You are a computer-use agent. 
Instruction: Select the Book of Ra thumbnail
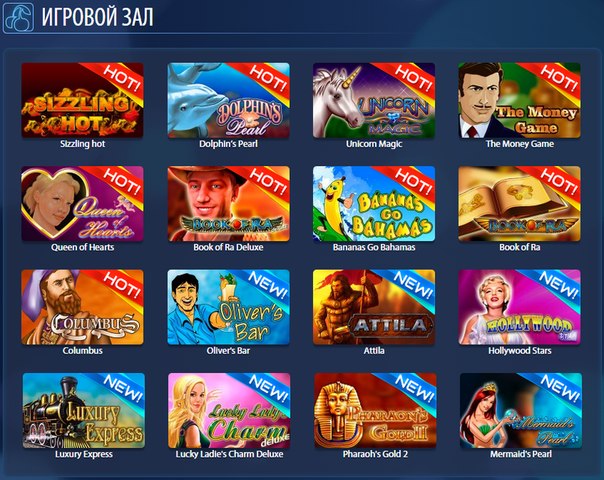(x=520, y=203)
